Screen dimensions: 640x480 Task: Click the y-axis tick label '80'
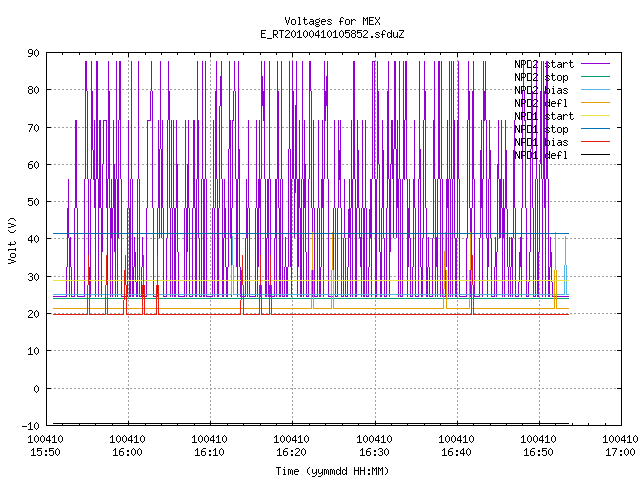(x=34, y=90)
